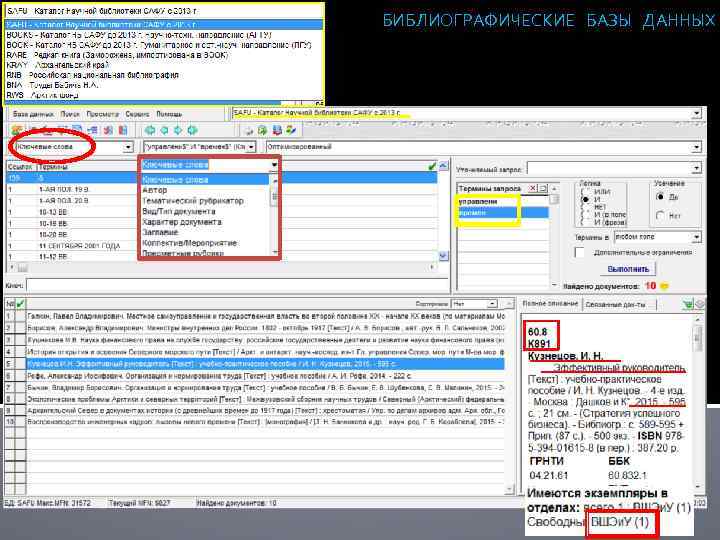Viewport: 720px width, 540px height.
Task: Open the Уточняющий запрос dropdown
Action: (697, 169)
